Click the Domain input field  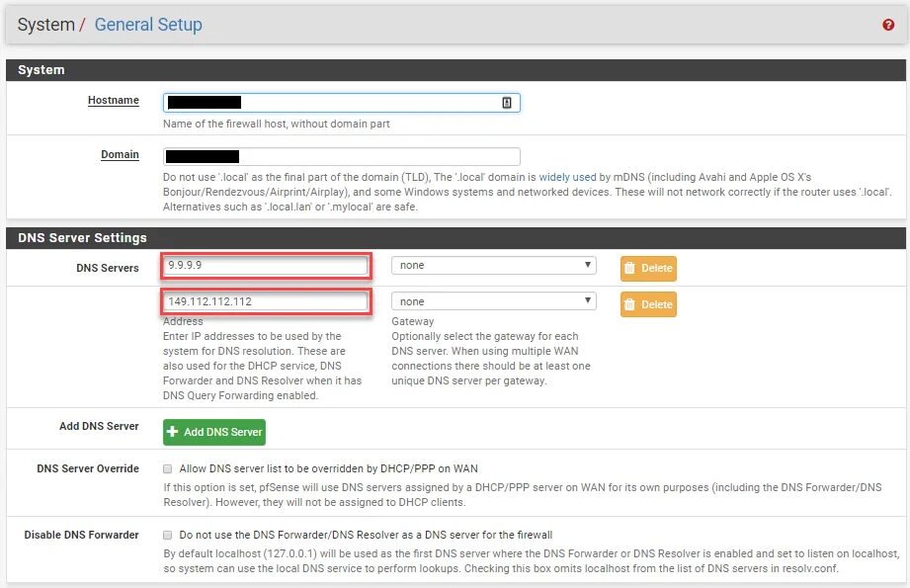[x=341, y=156]
